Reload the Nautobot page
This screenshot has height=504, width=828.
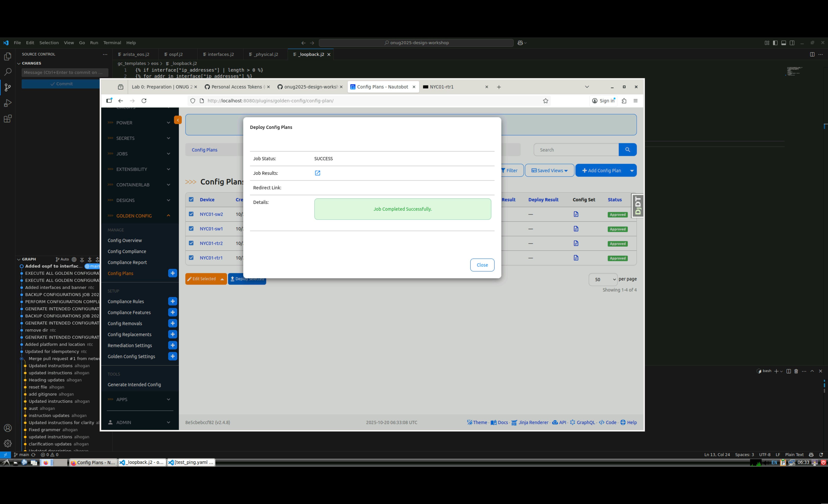pyautogui.click(x=144, y=101)
